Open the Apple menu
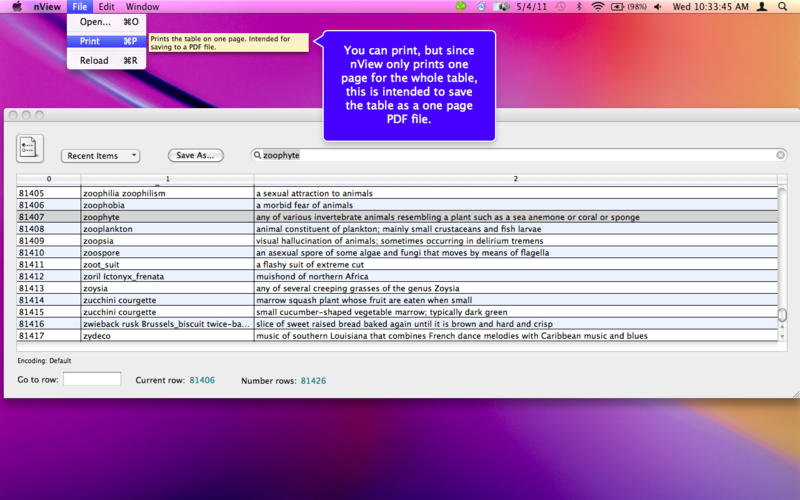The image size is (800, 500). coord(17,7)
